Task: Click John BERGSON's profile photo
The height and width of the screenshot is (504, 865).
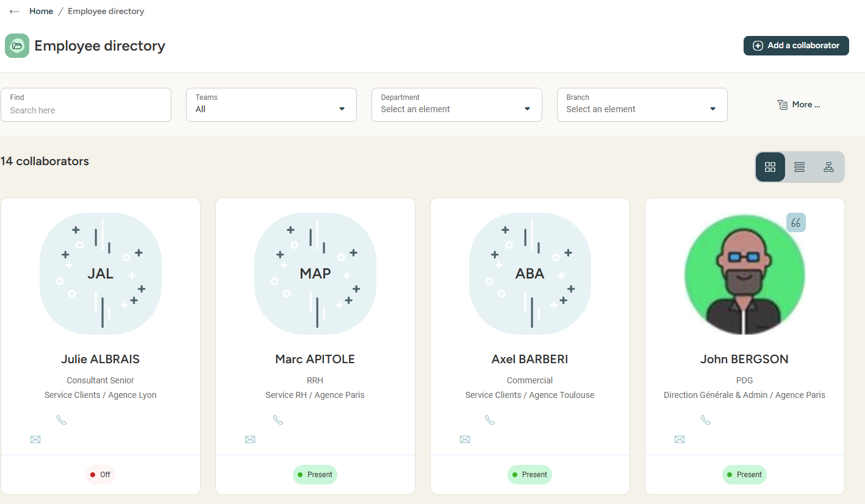Action: (x=745, y=275)
